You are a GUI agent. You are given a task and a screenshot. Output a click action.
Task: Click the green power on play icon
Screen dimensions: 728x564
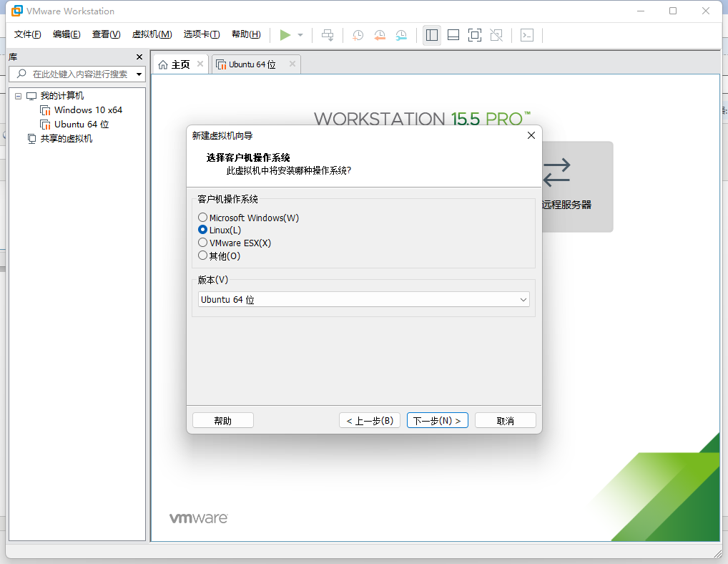(285, 35)
